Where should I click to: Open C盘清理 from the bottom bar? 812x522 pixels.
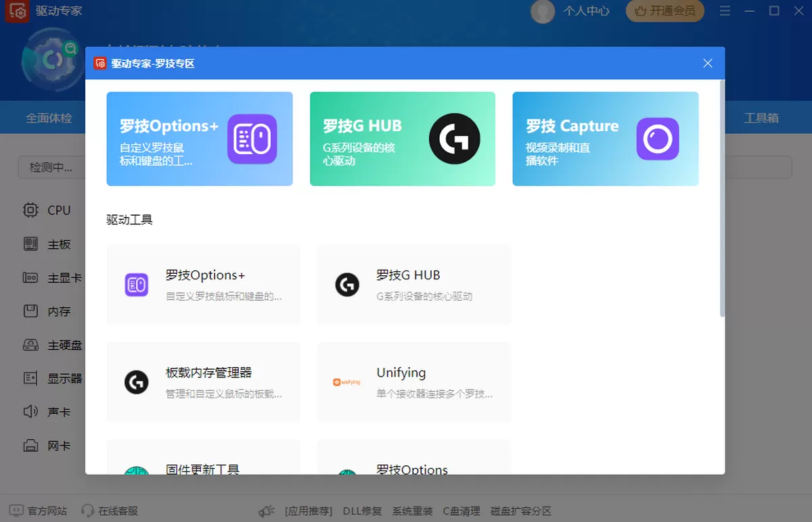[461, 511]
